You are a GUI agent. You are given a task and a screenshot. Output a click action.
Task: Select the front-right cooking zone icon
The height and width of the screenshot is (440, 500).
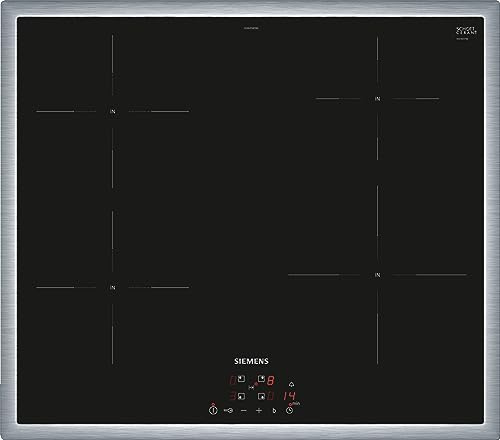262,396
